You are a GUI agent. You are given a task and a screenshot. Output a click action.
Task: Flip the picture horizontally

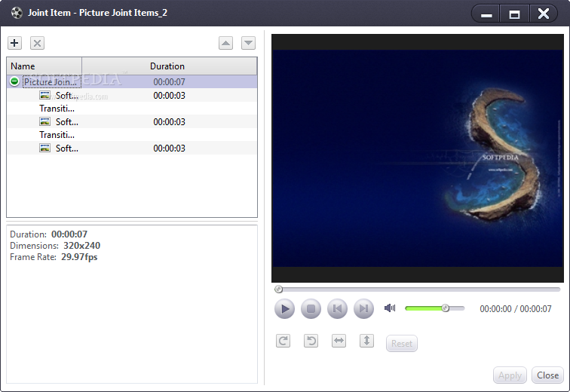pyautogui.click(x=339, y=341)
